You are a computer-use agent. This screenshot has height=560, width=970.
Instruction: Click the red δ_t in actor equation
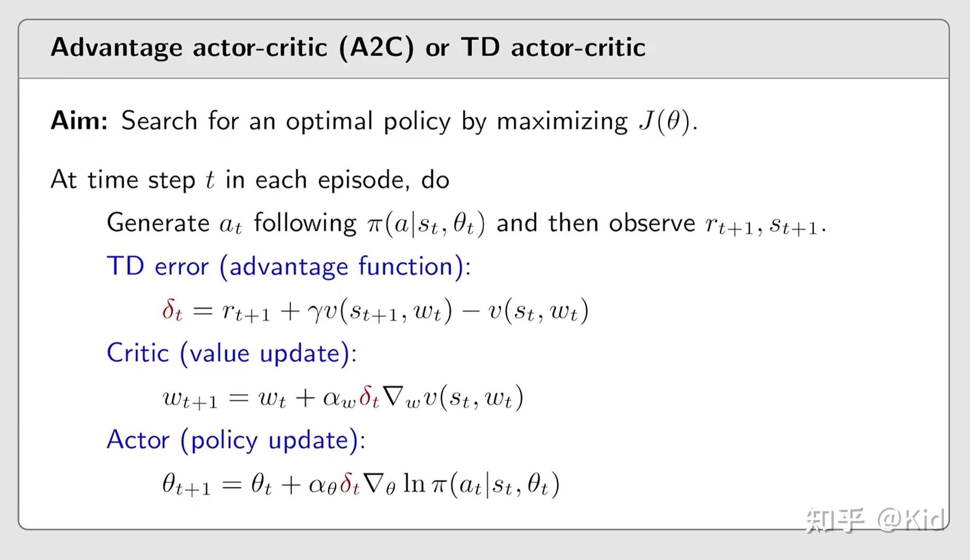click(350, 484)
